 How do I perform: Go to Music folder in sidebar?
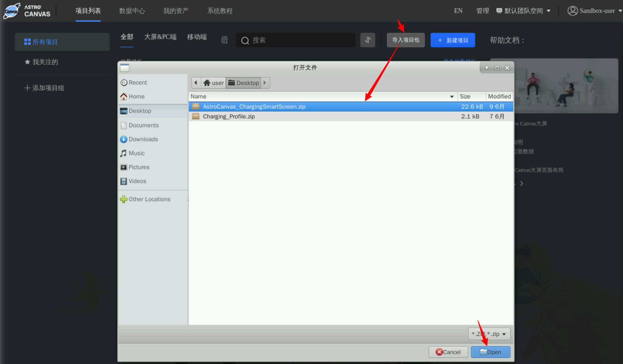(136, 153)
